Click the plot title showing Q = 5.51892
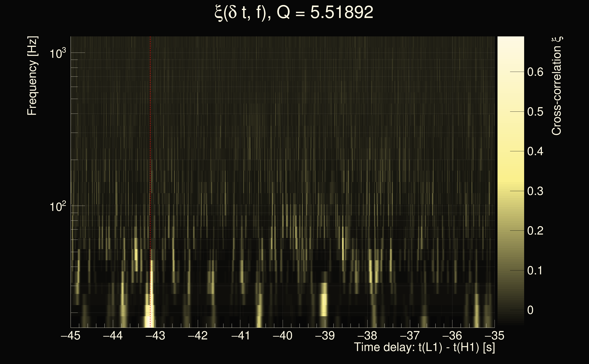 pyautogui.click(x=294, y=13)
